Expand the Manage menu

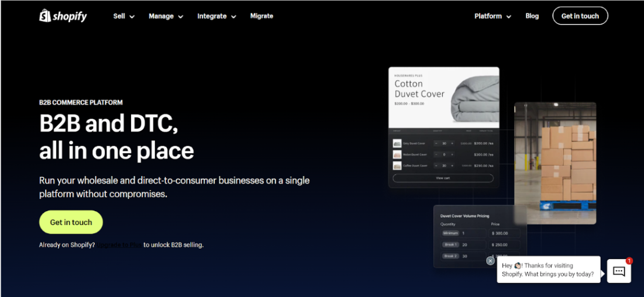tap(166, 16)
